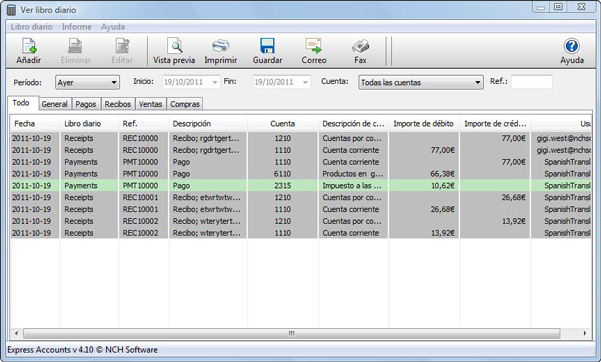Sort by Importe de créd... column header
Viewport: 601px width, 362px height.
[x=495, y=123]
